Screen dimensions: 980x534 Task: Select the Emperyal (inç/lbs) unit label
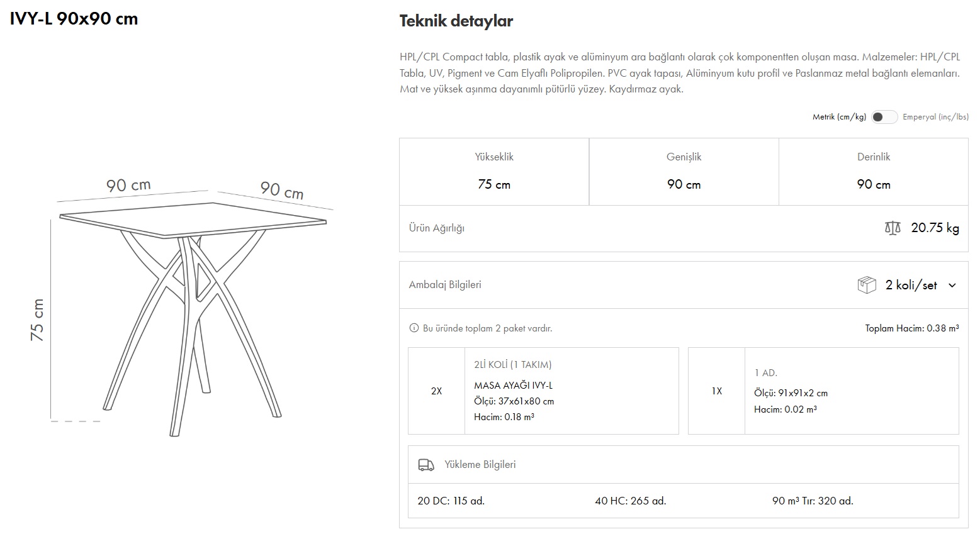935,117
